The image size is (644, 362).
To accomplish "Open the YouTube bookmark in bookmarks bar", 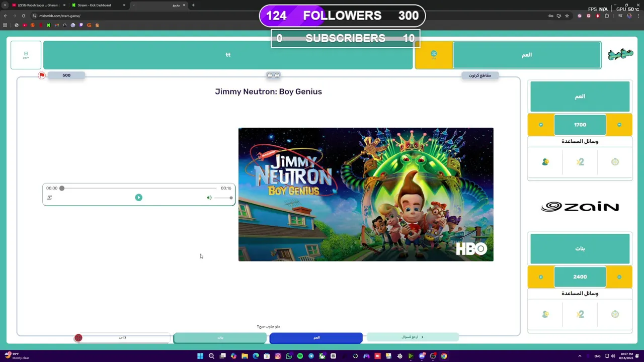I will coord(24,25).
